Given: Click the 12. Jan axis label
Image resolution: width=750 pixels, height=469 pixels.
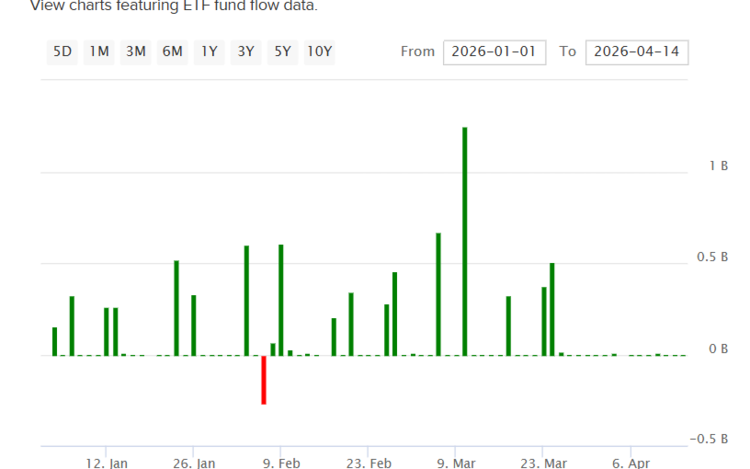Looking at the screenshot, I should tap(106, 463).
